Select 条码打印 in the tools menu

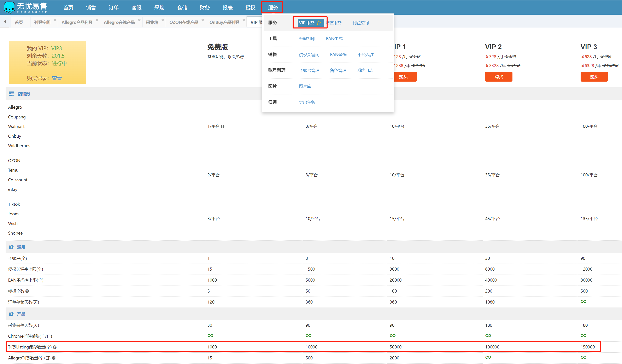pyautogui.click(x=307, y=39)
